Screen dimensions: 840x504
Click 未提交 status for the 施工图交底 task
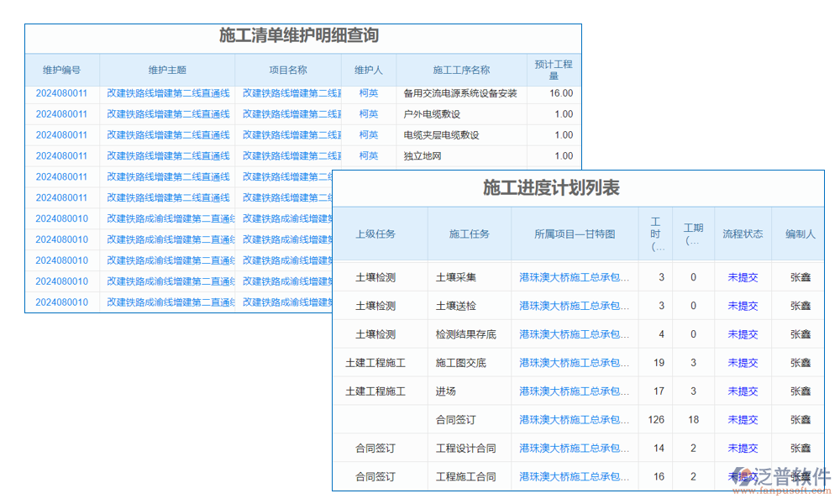coord(742,362)
